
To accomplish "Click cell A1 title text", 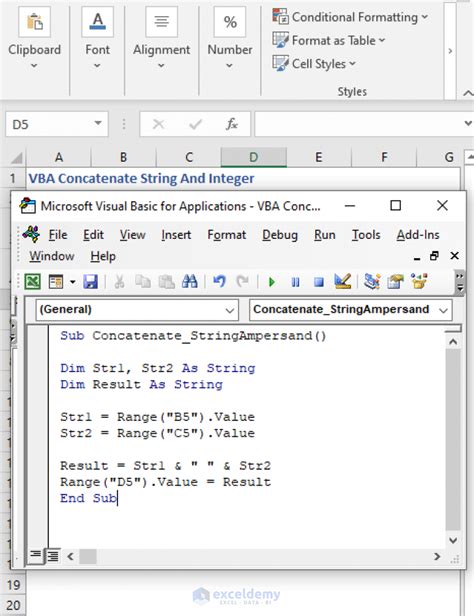I will [141, 178].
